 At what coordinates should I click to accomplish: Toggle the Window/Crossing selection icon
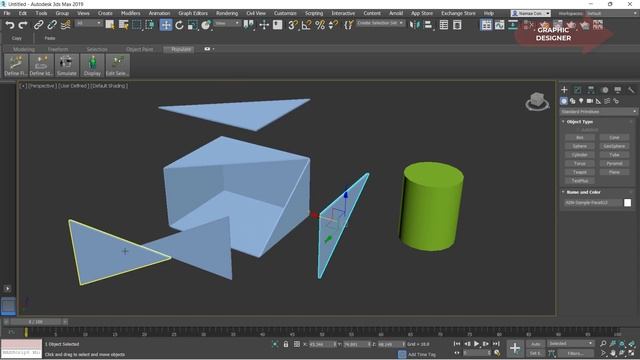point(150,25)
